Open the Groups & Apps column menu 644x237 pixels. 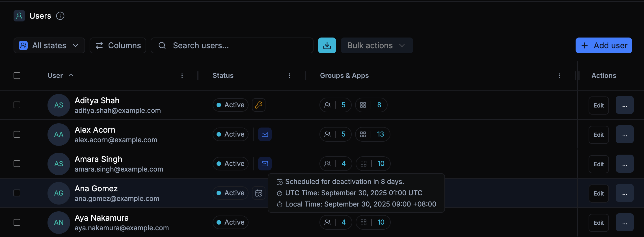pyautogui.click(x=559, y=76)
